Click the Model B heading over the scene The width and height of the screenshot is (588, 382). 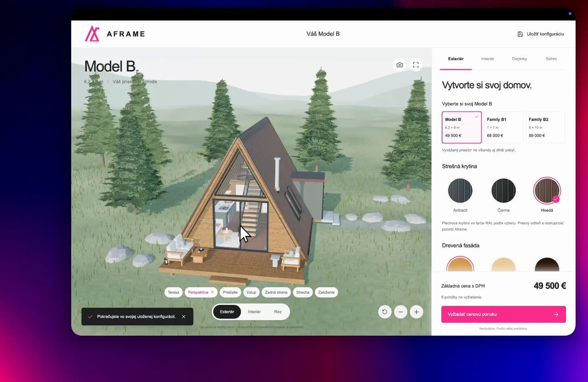[111, 66]
